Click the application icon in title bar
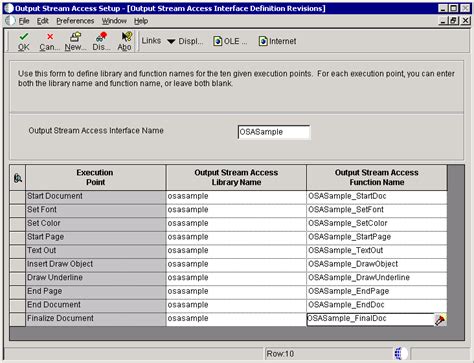Image resolution: width=474 pixels, height=363 pixels. 8,8
